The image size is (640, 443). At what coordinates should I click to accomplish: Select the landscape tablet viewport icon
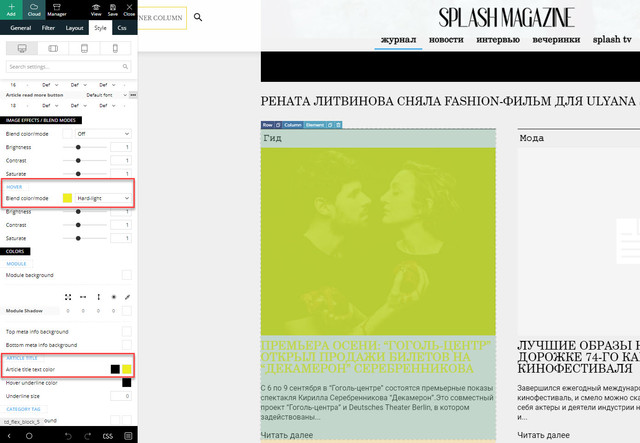[53, 48]
